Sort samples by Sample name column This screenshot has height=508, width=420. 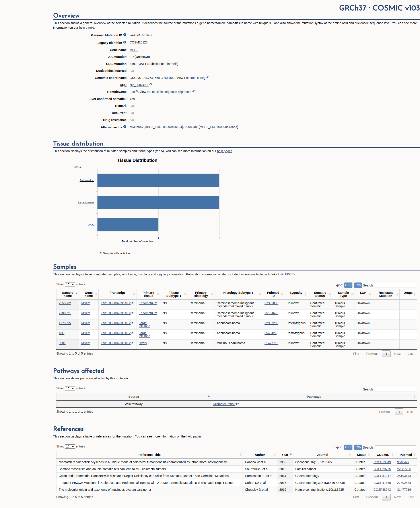coord(68,294)
